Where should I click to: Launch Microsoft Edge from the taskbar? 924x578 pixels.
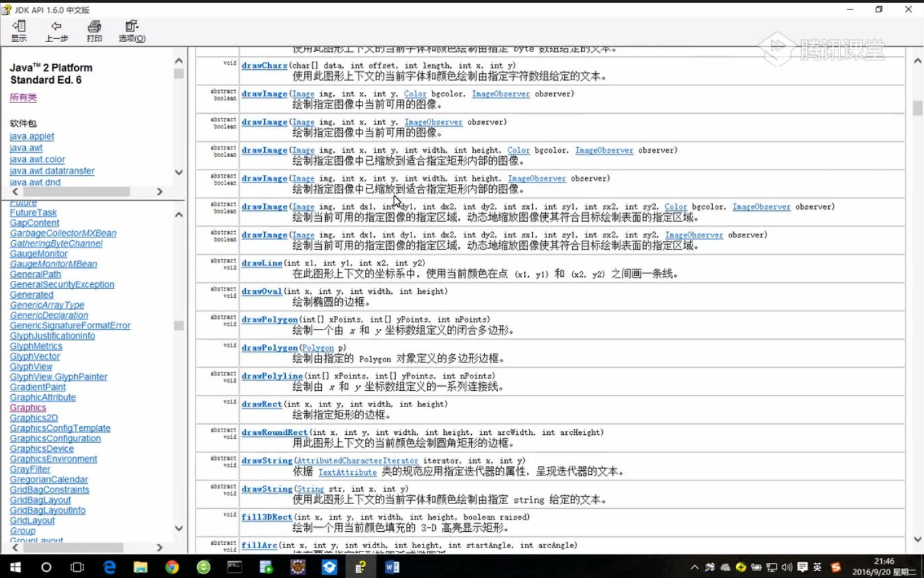click(109, 566)
